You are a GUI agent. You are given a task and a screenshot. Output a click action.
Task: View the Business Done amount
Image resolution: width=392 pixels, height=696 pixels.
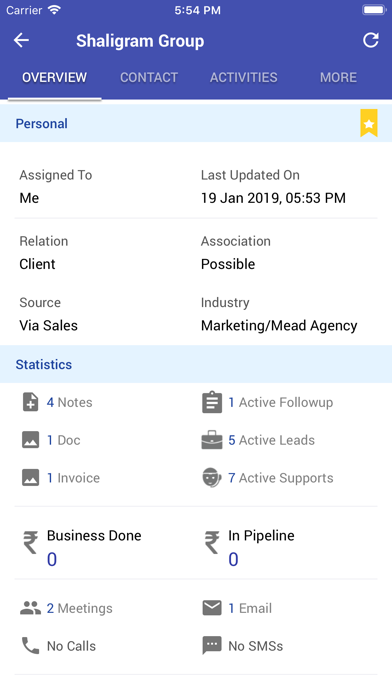pos(52,559)
